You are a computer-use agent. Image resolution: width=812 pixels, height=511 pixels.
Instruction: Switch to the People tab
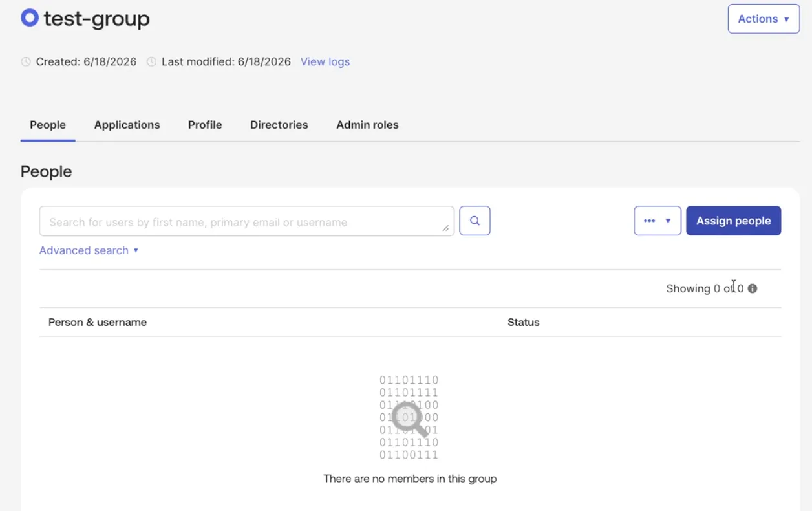pyautogui.click(x=48, y=125)
